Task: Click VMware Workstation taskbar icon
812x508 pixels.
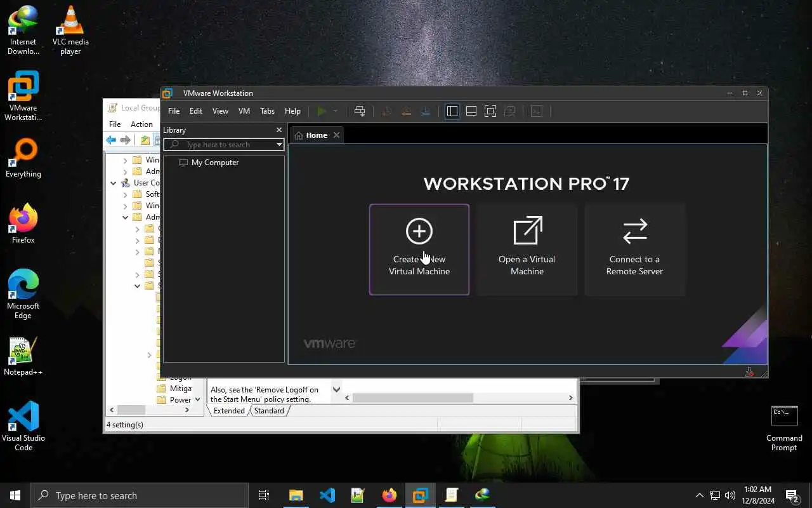Action: (420, 495)
